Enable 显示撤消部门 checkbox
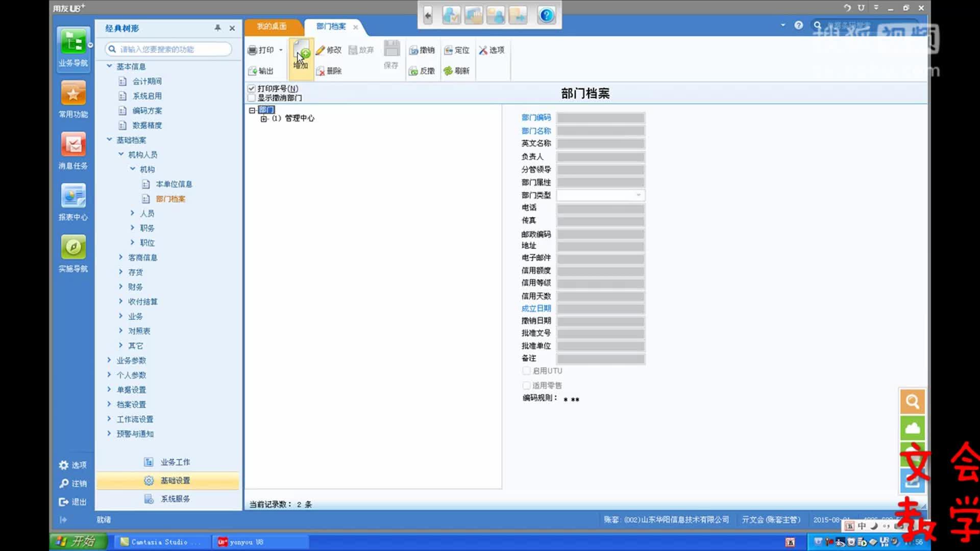 tap(252, 98)
